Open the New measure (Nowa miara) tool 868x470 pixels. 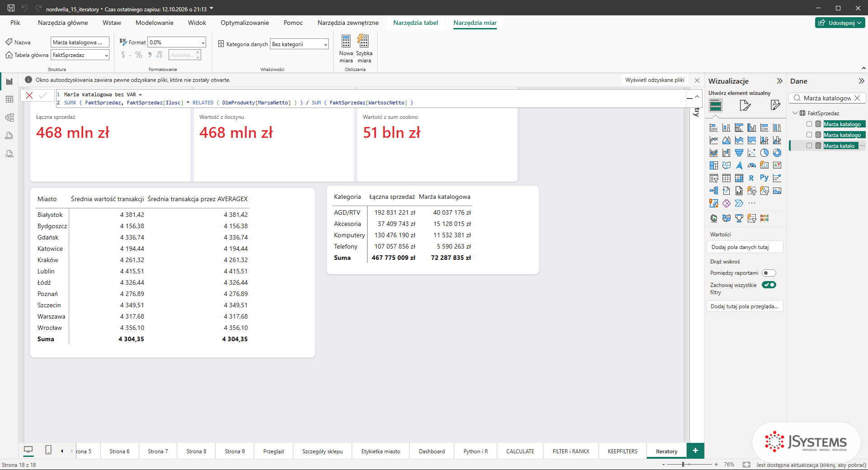[x=346, y=49]
